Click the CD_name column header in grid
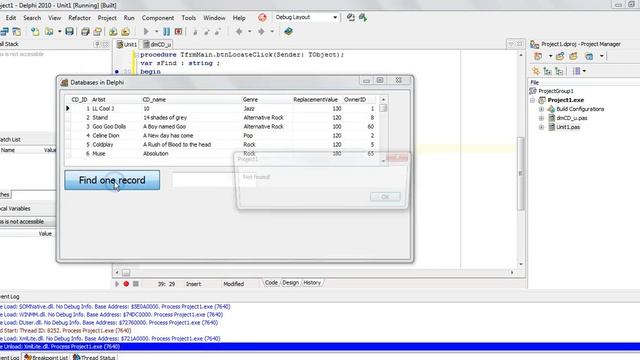 (154, 100)
